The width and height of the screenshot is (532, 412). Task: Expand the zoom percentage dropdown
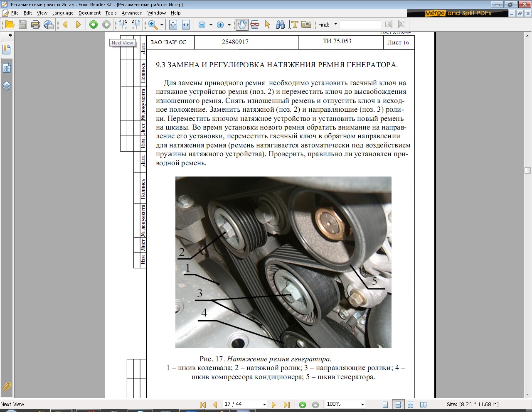tap(362, 405)
